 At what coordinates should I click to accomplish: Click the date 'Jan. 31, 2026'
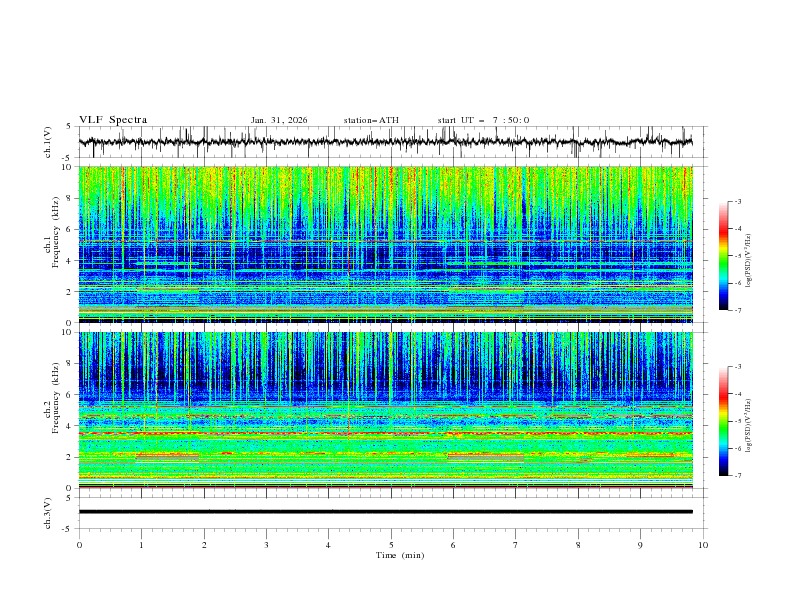click(279, 120)
